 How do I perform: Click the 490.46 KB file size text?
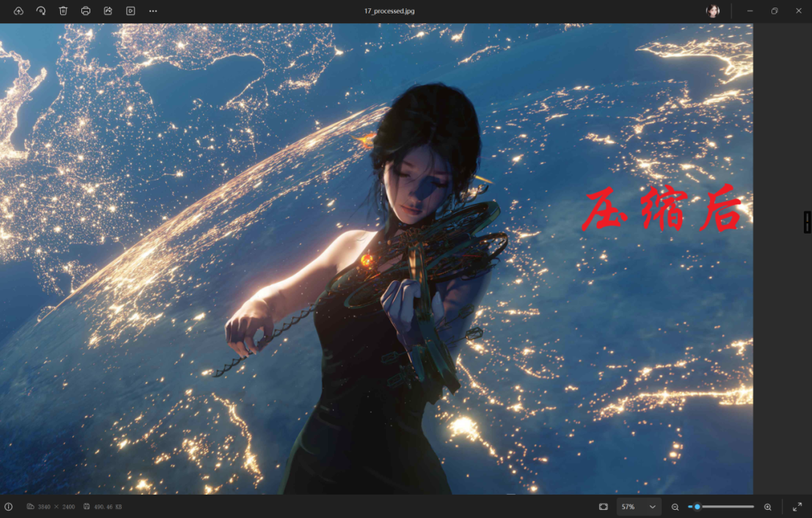[108, 507]
